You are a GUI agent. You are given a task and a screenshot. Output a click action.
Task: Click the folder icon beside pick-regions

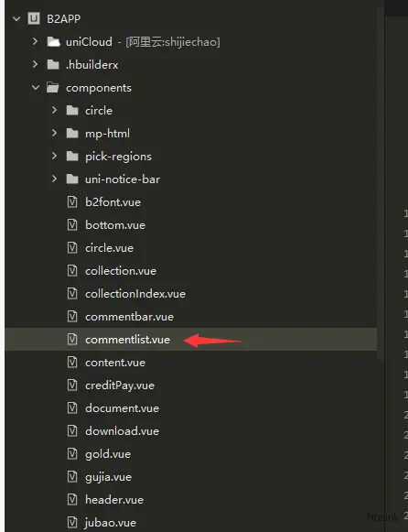coord(72,157)
